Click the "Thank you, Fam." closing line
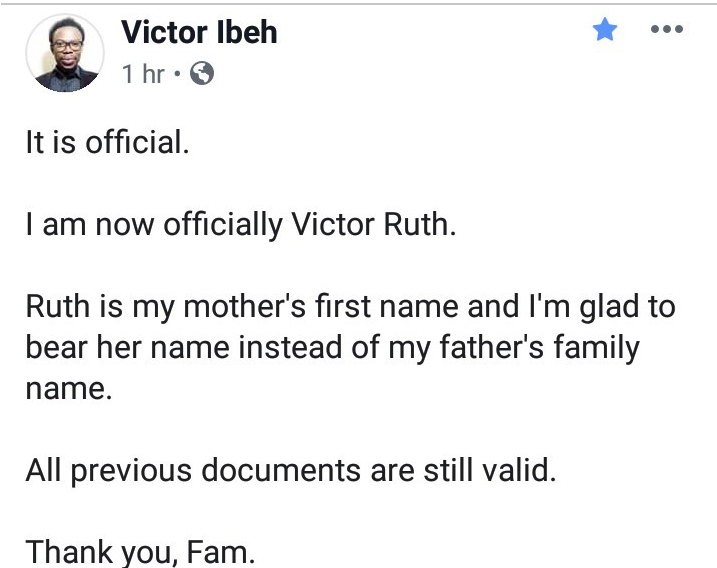717x568 pixels. coord(140,551)
